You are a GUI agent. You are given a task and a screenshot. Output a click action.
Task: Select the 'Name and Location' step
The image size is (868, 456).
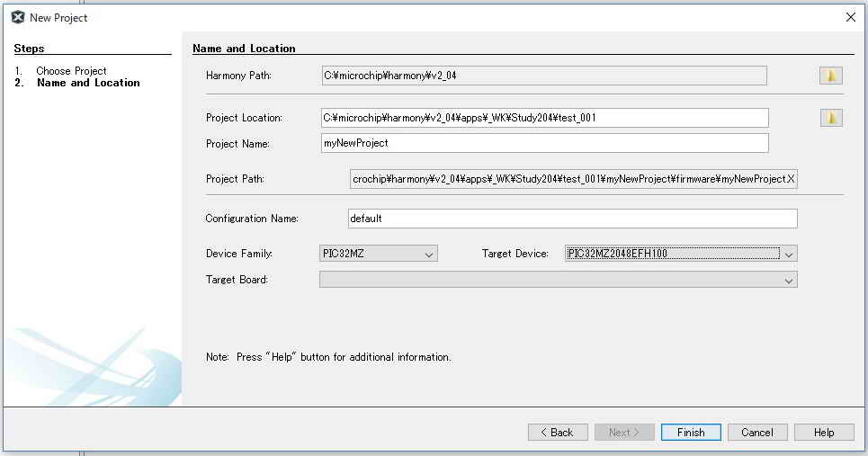click(88, 83)
